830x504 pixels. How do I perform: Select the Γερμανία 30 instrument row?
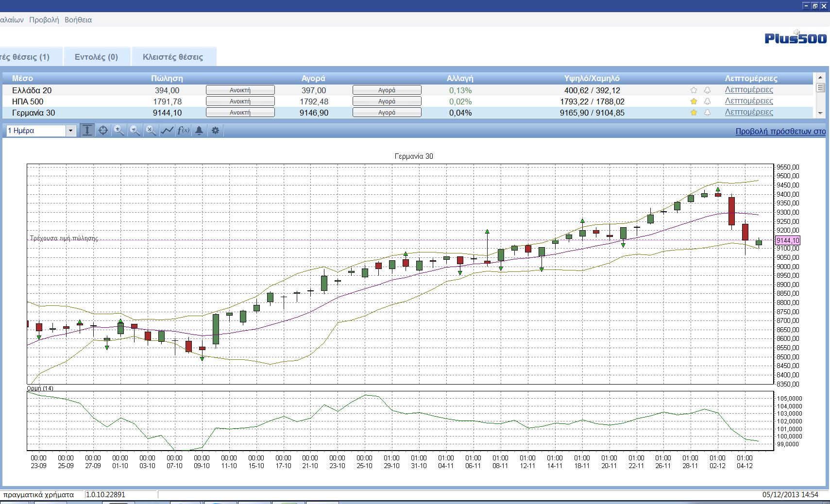(x=407, y=113)
